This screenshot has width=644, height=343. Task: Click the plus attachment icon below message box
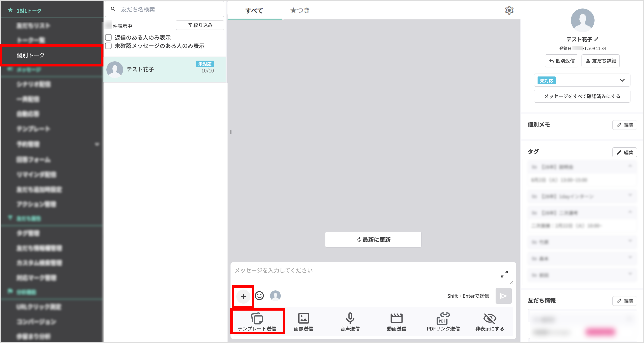[x=242, y=296]
